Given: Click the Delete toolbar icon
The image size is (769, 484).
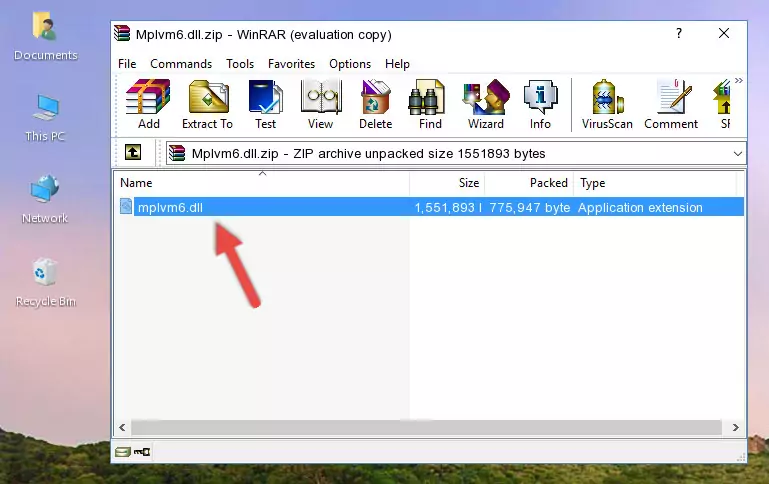Looking at the screenshot, I should coord(375,104).
